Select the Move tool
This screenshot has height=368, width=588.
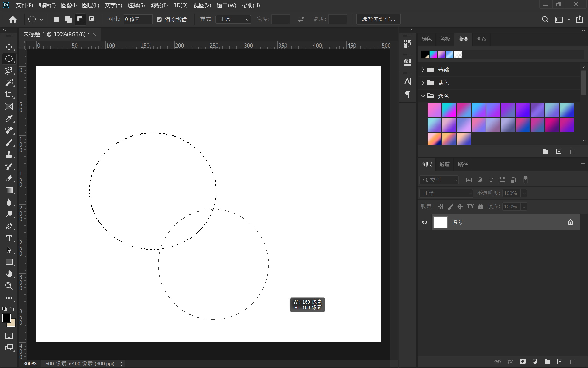click(x=9, y=47)
